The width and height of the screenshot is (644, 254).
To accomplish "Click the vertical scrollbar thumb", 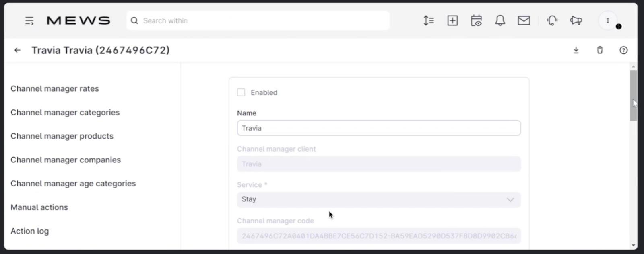I will (x=634, y=96).
